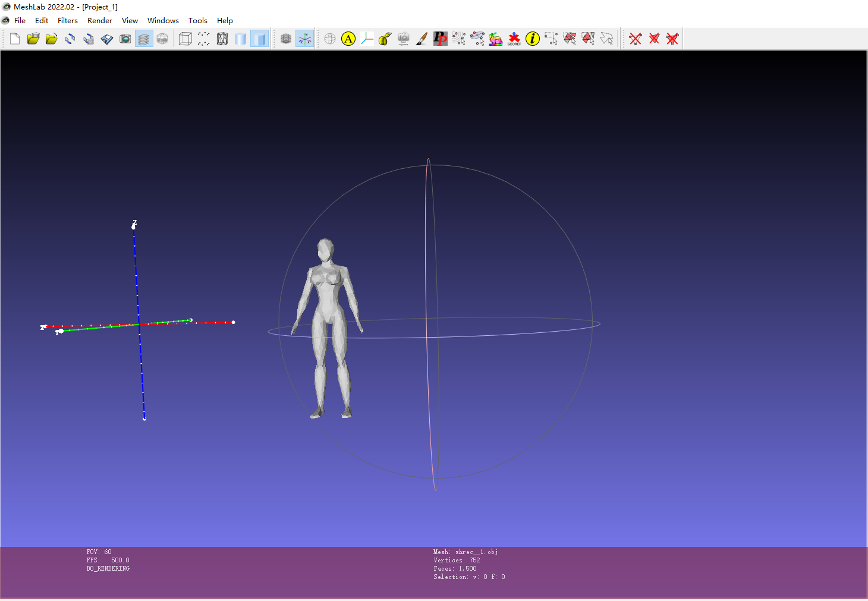The image size is (868, 601).
Task: Export mesh with the floppy disk icon
Action: [107, 39]
